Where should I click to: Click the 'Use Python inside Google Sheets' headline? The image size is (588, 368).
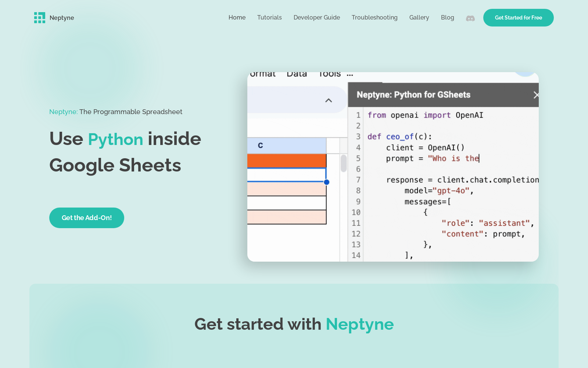coord(125,152)
